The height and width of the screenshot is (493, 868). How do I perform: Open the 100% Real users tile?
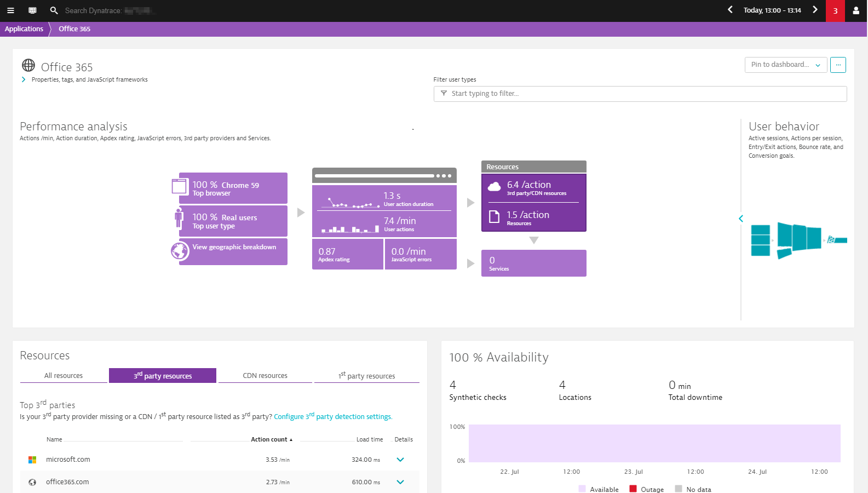click(x=233, y=221)
